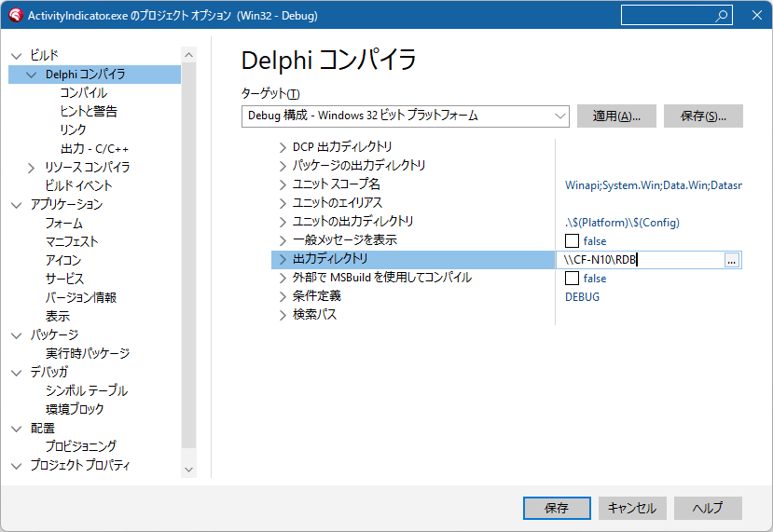This screenshot has height=532, width=773.
Task: Select サービス in the tree
Action: [64, 279]
